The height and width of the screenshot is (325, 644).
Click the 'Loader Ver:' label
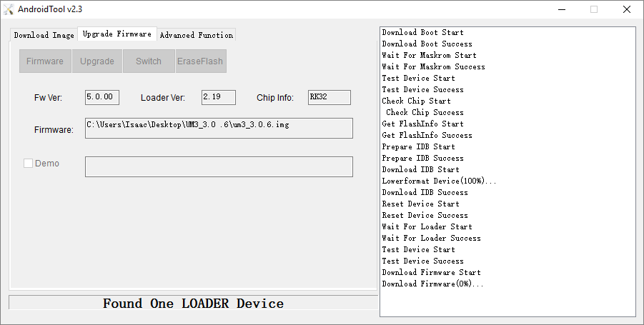tap(163, 98)
